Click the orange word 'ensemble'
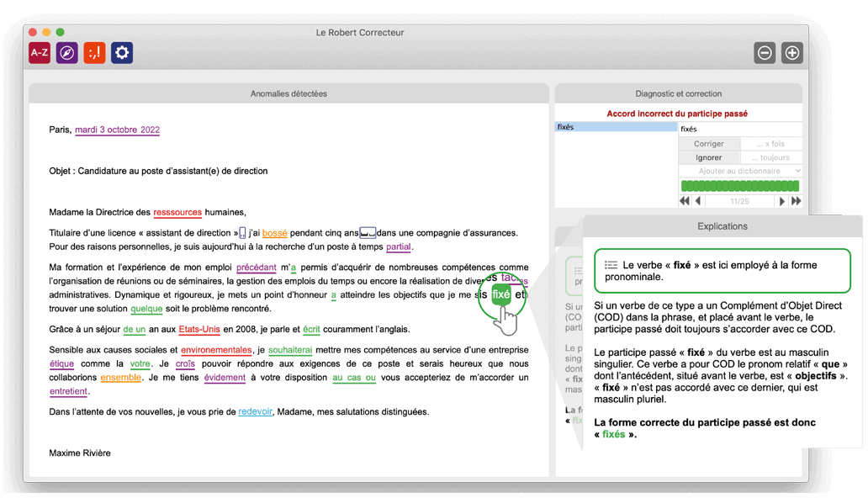The width and height of the screenshot is (868, 498). (120, 378)
